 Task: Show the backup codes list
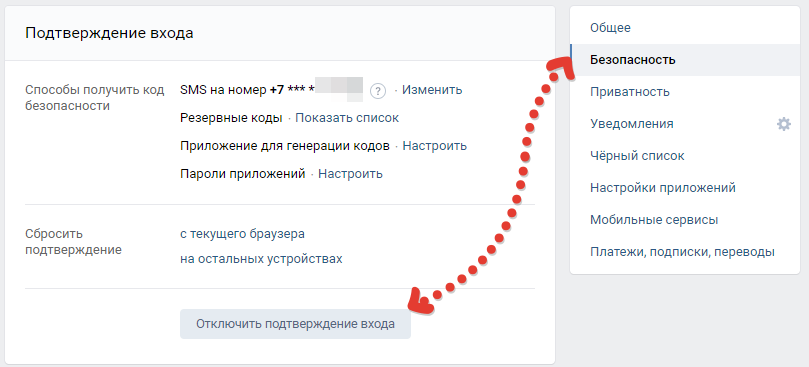point(347,118)
